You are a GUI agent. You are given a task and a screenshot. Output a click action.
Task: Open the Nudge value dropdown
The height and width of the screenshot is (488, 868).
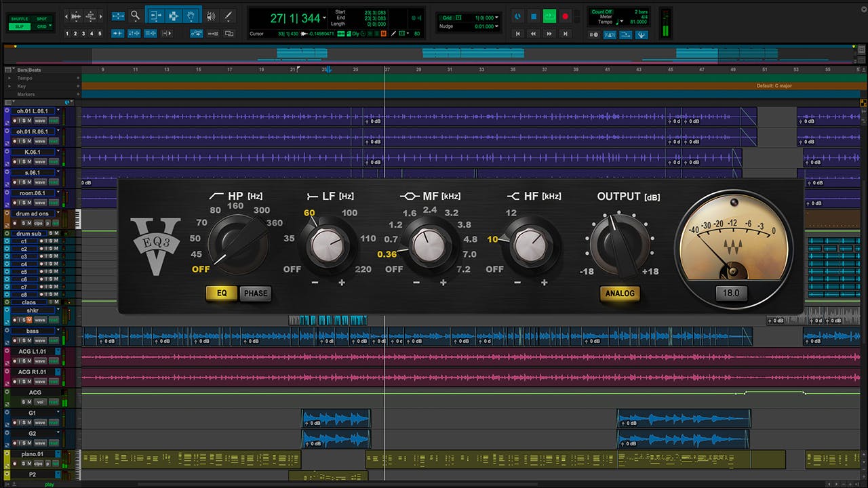point(497,26)
